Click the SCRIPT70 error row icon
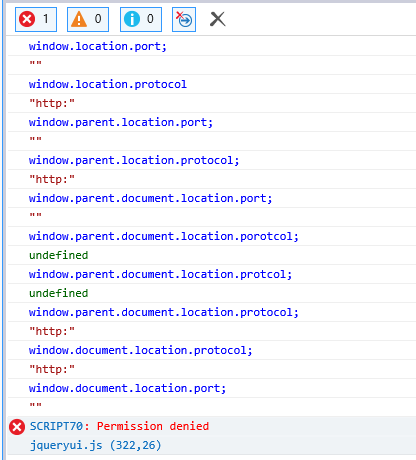 coord(17,427)
